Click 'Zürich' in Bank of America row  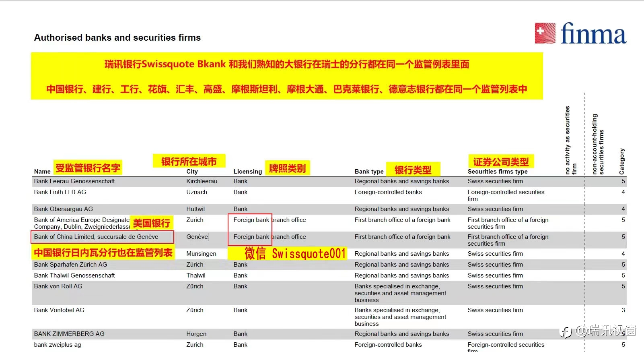pyautogui.click(x=195, y=220)
